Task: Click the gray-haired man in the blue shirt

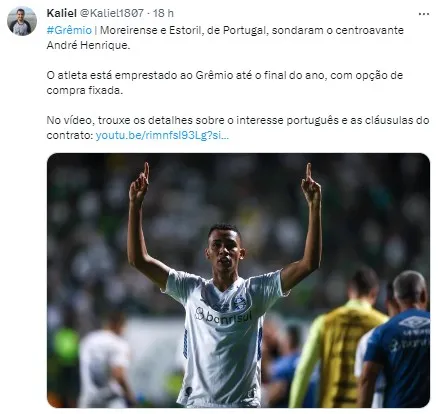Action: tap(398, 340)
